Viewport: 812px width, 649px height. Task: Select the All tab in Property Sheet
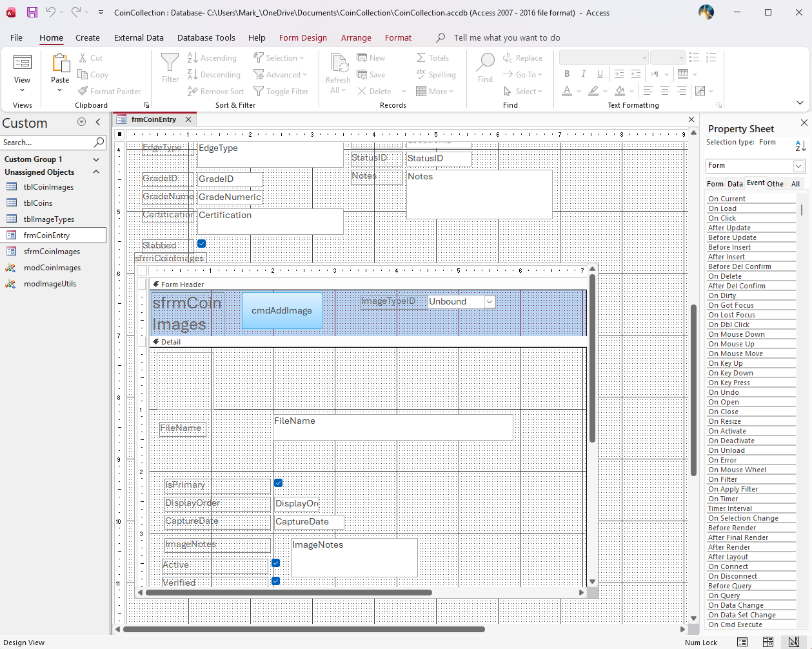click(x=796, y=184)
